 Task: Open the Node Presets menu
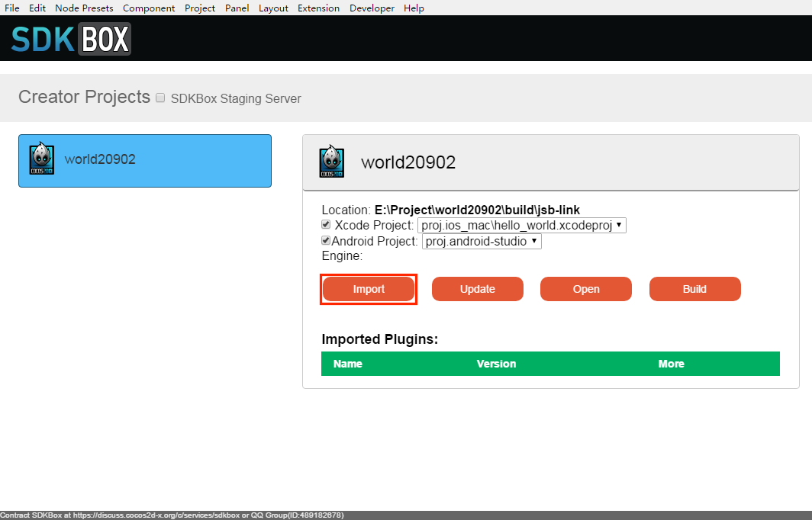click(84, 8)
